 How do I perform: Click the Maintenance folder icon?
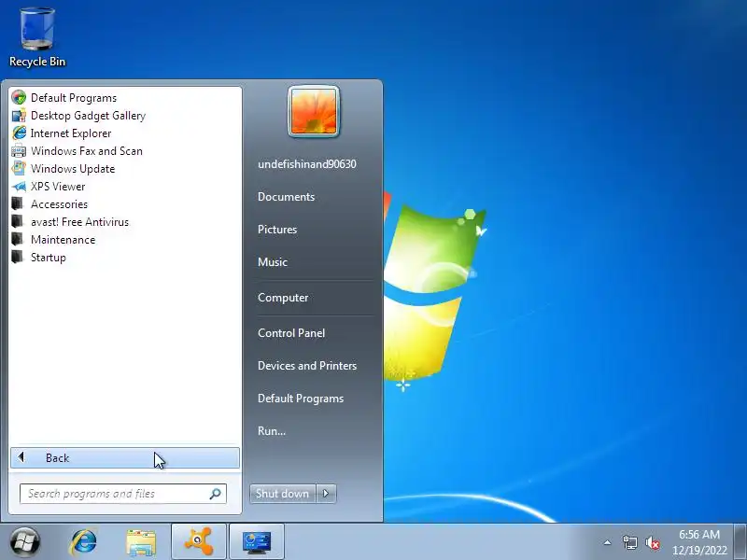pyautogui.click(x=18, y=240)
